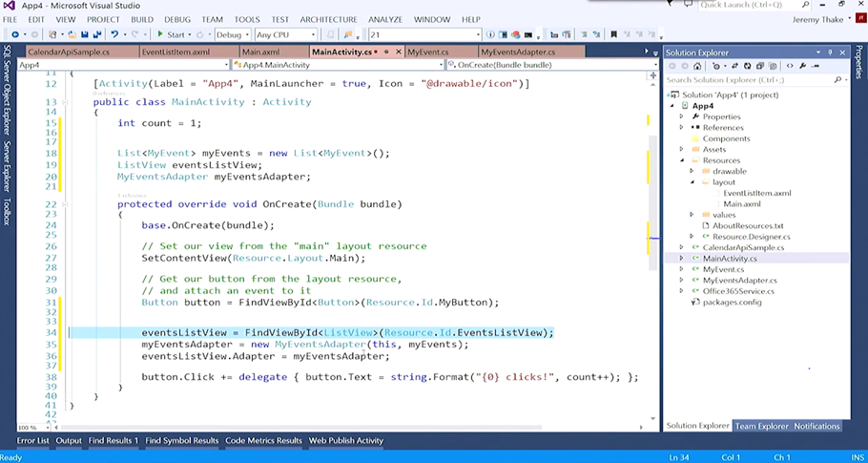
Task: Expand the References node
Action: click(682, 127)
